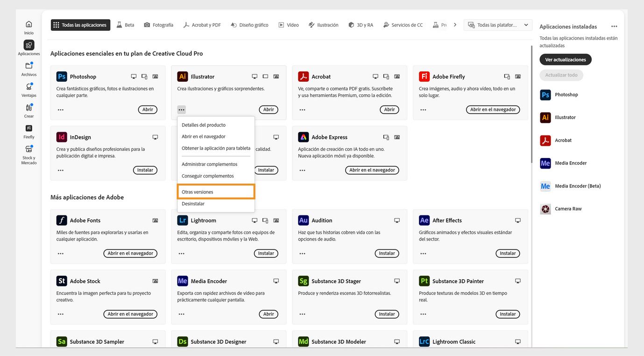Image resolution: width=644 pixels, height=356 pixels.
Task: Click the Adobe Stock app icon
Action: [x=62, y=281]
